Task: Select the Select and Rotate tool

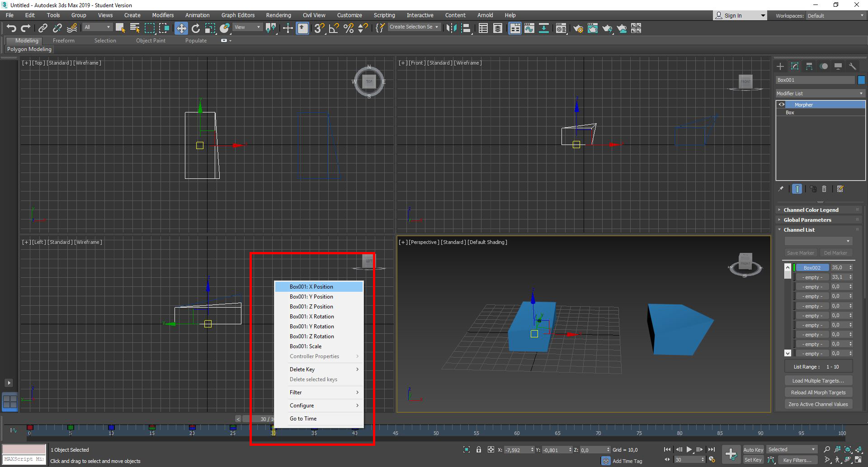Action: pos(195,28)
